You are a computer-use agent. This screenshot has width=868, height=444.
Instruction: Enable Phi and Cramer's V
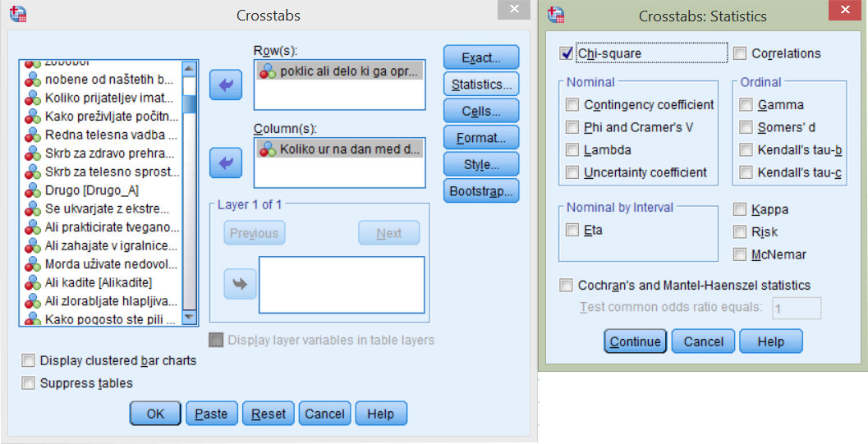(572, 127)
